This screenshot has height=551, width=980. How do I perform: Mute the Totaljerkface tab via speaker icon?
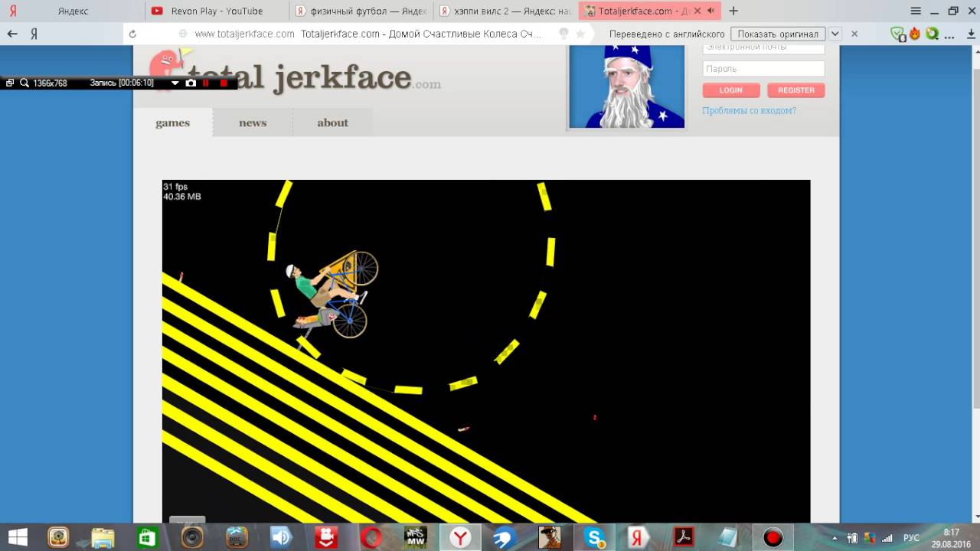pos(710,11)
